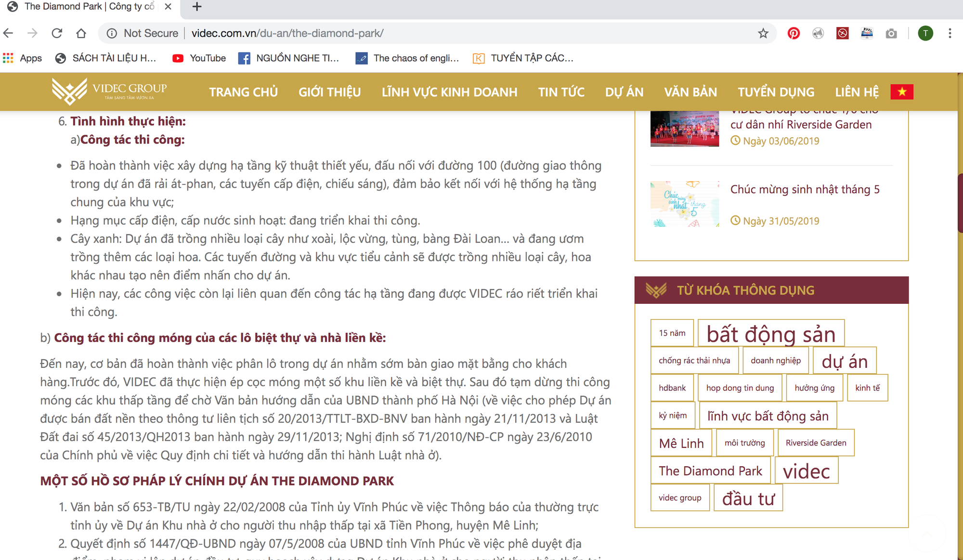
Task: Click the birthday article thumbnail image
Action: pos(685,204)
